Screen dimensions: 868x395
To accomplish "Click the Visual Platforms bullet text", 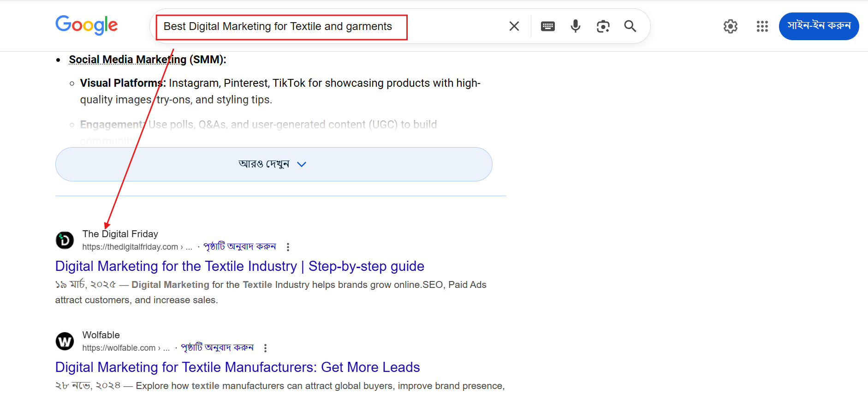I will coord(280,91).
